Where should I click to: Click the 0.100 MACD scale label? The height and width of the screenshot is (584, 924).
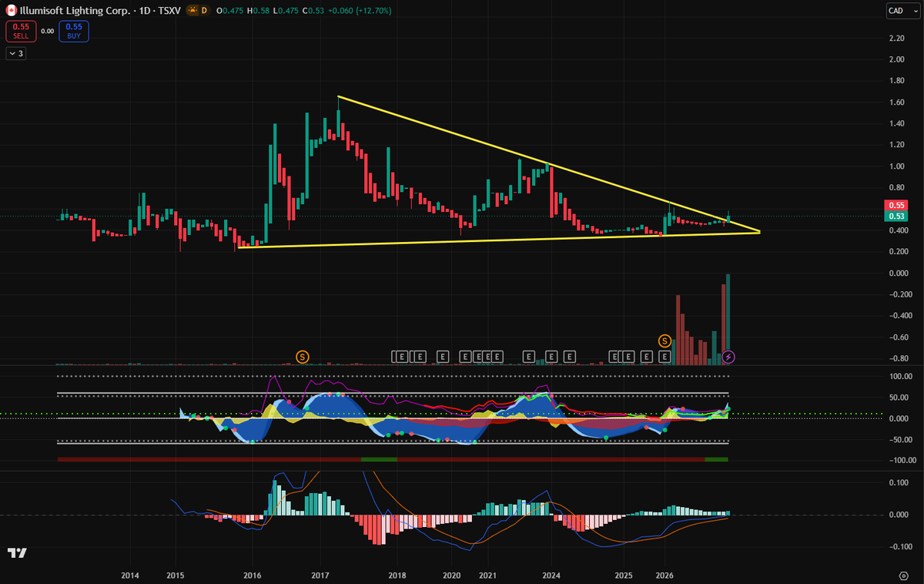click(x=899, y=482)
